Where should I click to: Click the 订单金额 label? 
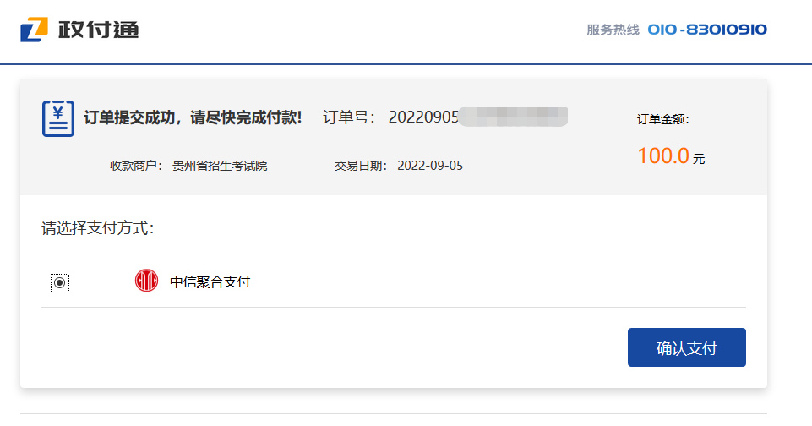coord(663,119)
